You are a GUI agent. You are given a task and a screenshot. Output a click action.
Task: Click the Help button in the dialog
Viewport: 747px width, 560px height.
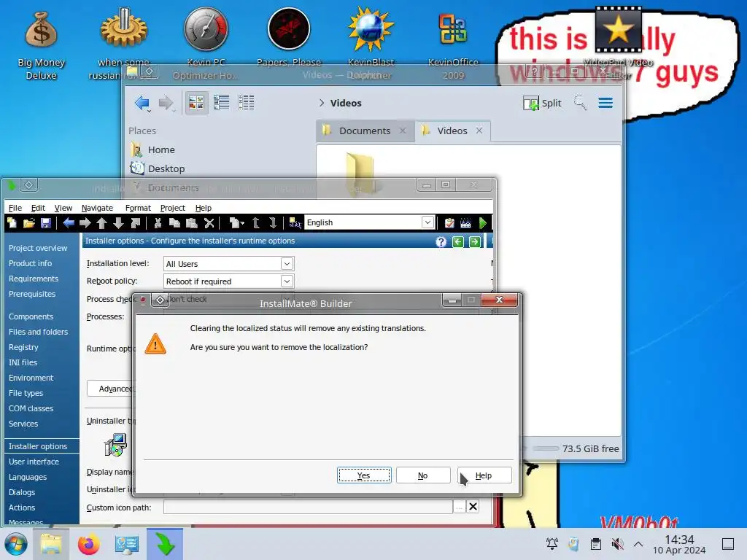(x=484, y=475)
